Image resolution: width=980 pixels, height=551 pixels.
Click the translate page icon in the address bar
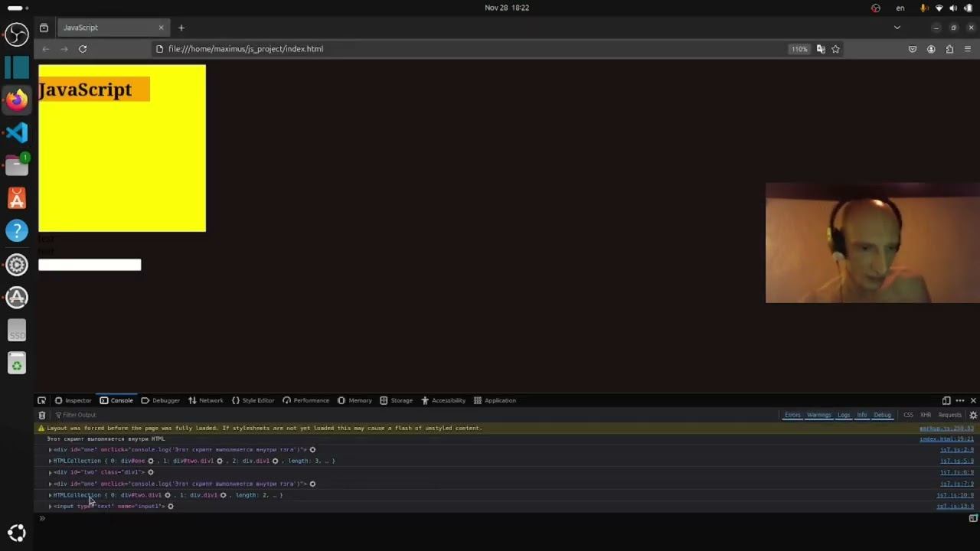tap(821, 49)
